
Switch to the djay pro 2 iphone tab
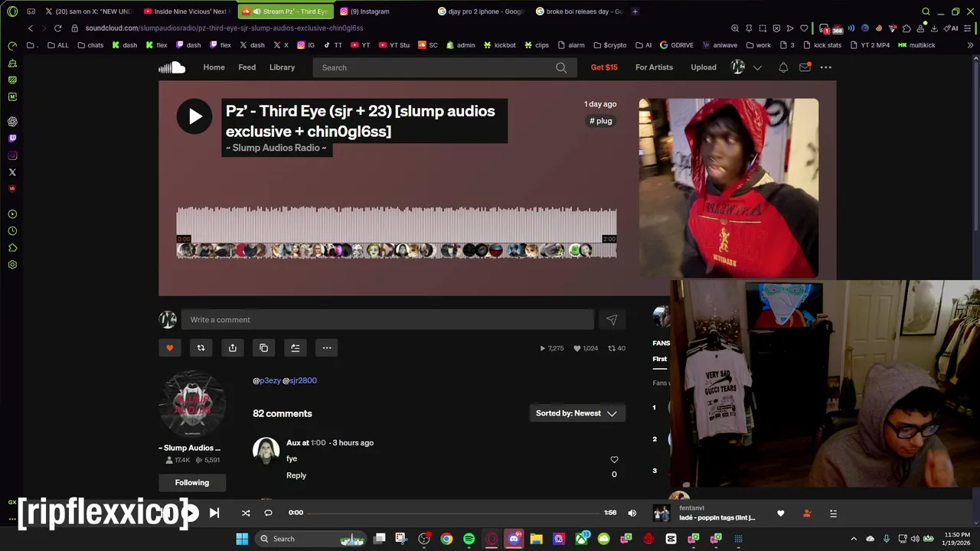(482, 11)
